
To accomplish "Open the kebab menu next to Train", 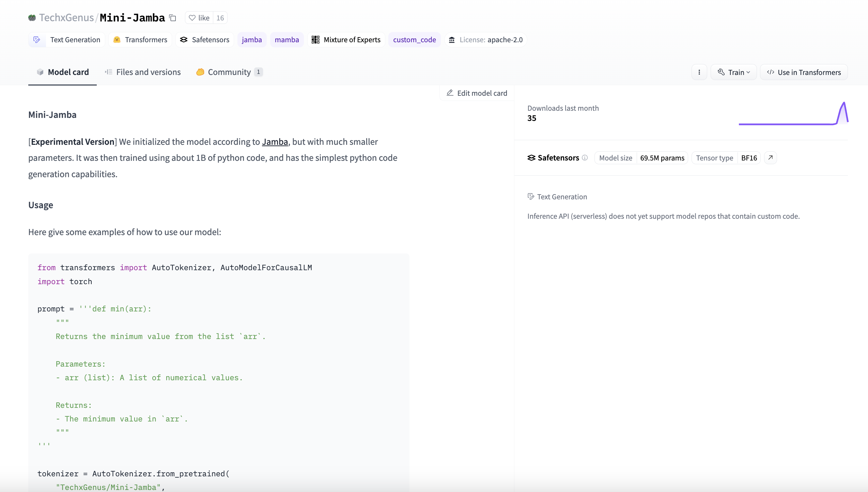I will point(699,72).
